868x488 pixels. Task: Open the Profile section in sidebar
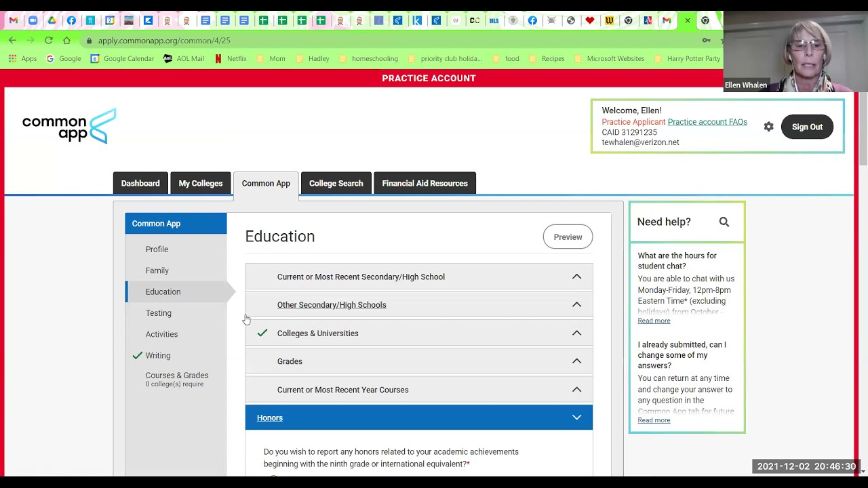pos(157,249)
